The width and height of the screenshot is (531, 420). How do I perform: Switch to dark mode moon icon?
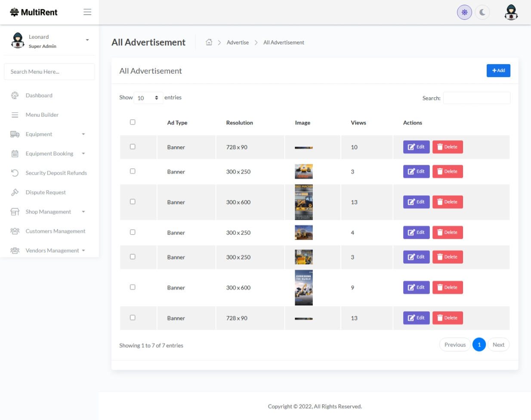coord(482,12)
